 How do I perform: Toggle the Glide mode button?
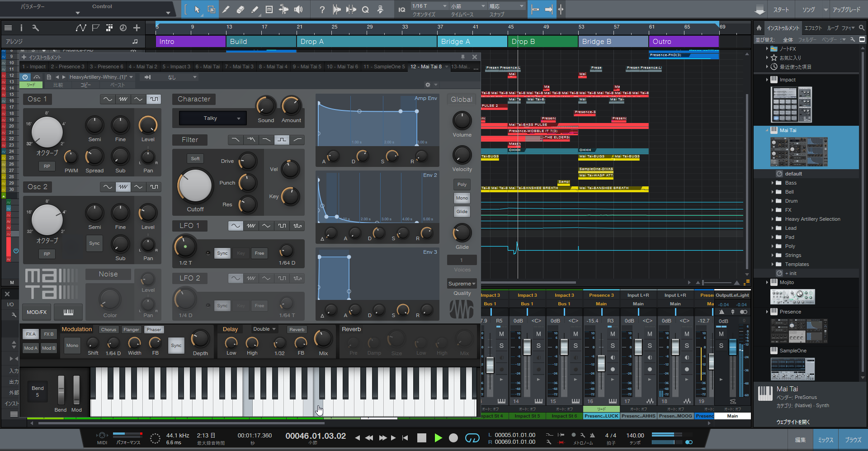462,212
